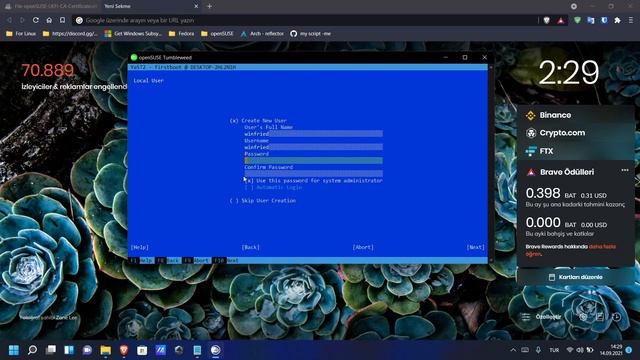
Task: Open the Fedora bookmarks folder
Action: pyautogui.click(x=182, y=33)
